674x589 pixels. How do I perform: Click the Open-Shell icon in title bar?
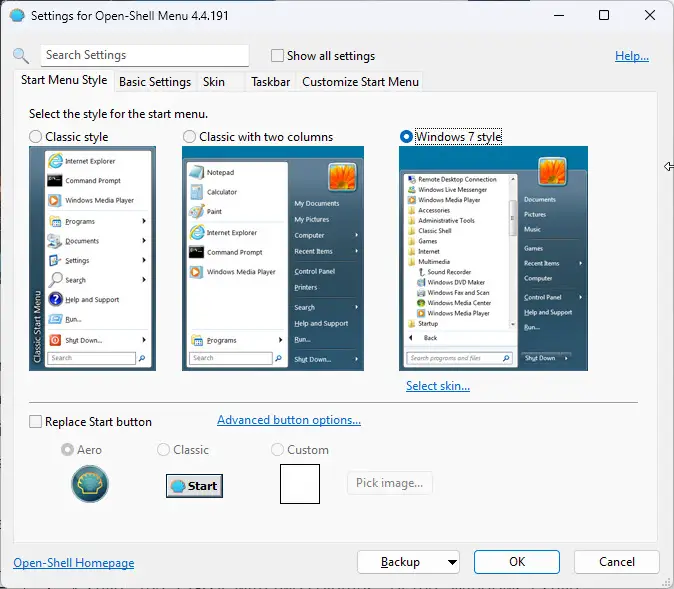tap(17, 16)
